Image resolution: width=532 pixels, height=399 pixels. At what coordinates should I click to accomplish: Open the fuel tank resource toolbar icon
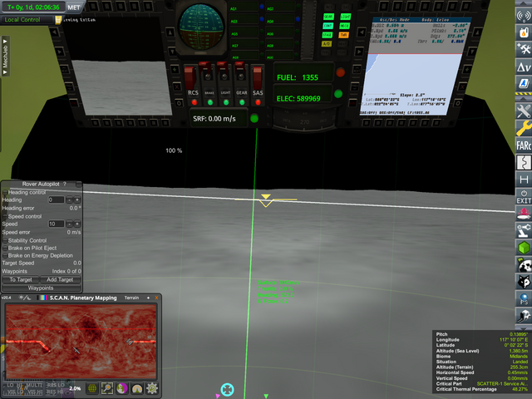[523, 32]
